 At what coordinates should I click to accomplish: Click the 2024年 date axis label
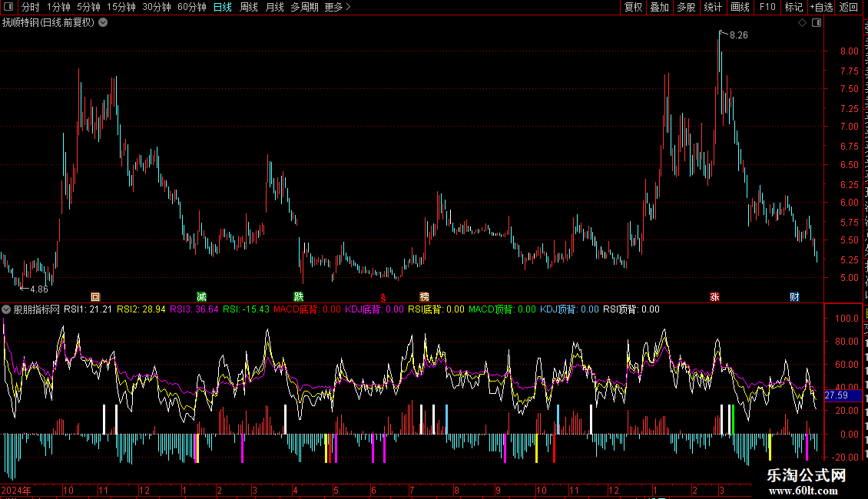pos(16,491)
